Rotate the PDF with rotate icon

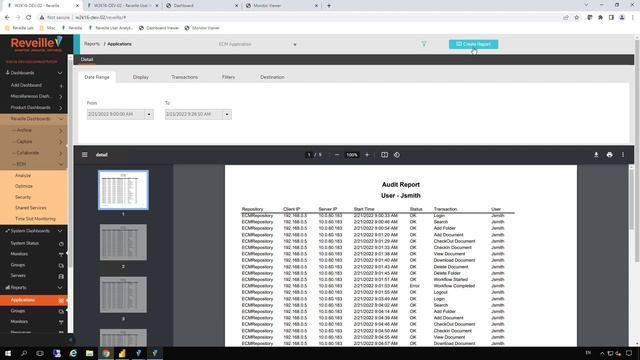coord(397,155)
